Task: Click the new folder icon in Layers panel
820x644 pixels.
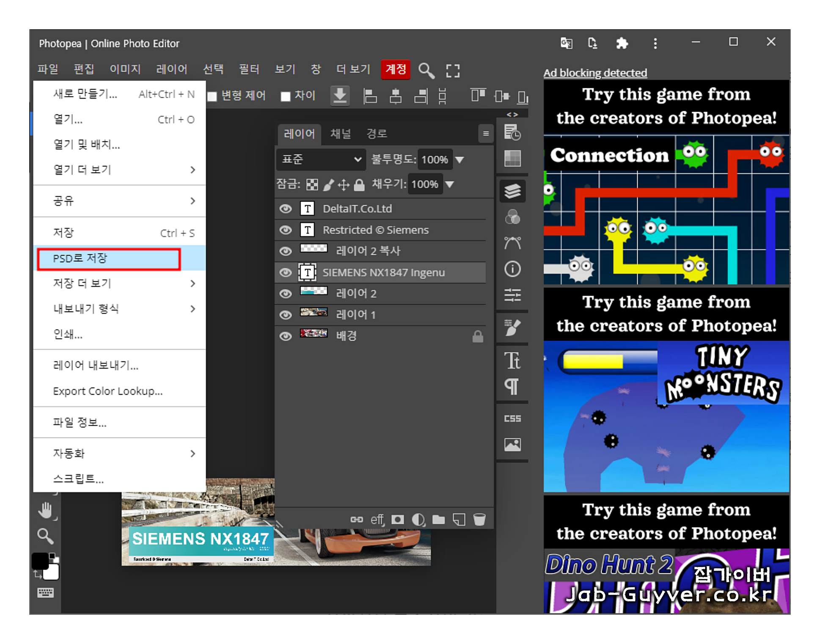Action: pyautogui.click(x=438, y=519)
